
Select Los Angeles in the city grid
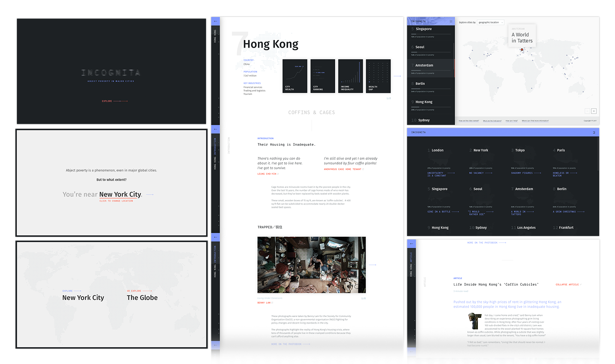click(x=523, y=228)
